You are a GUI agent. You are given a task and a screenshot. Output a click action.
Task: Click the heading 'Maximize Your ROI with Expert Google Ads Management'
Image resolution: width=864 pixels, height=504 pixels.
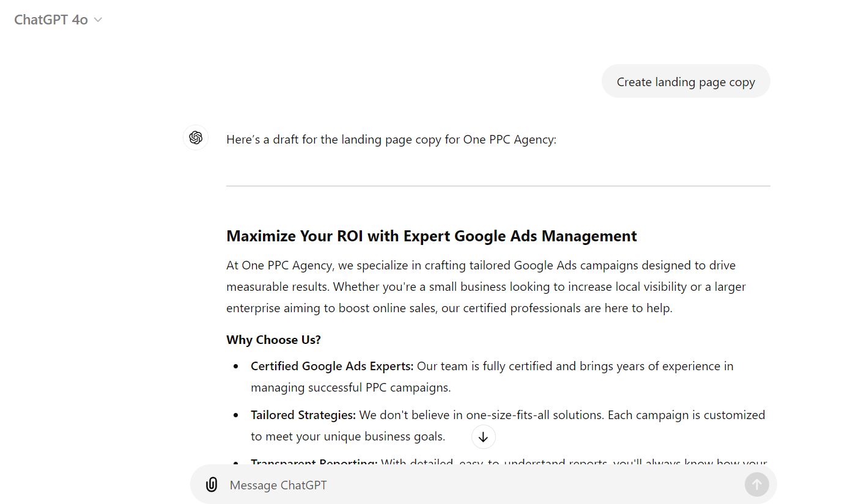[x=432, y=236]
